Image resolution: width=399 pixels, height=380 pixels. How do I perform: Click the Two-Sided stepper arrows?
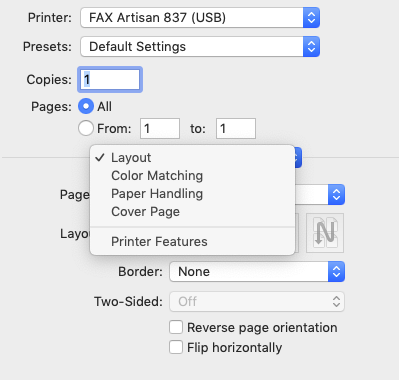[336, 302]
